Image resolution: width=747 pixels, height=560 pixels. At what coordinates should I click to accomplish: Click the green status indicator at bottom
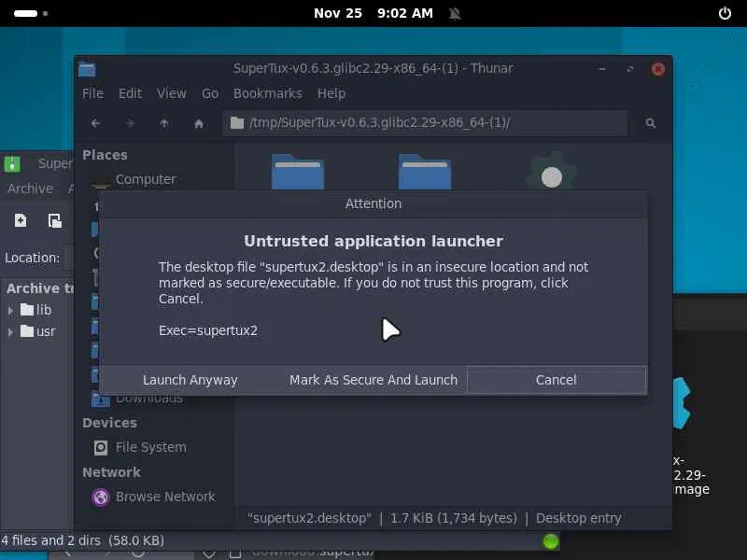pyautogui.click(x=551, y=541)
